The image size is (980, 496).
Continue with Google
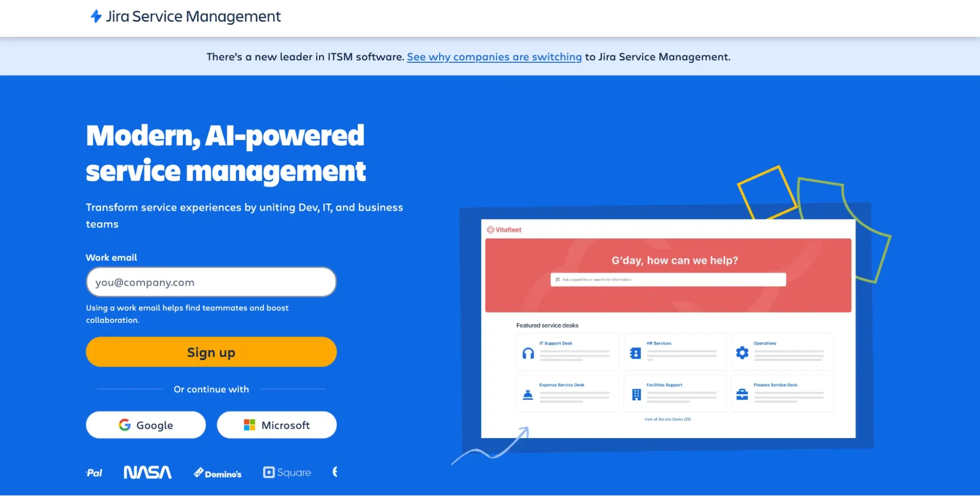tap(145, 425)
